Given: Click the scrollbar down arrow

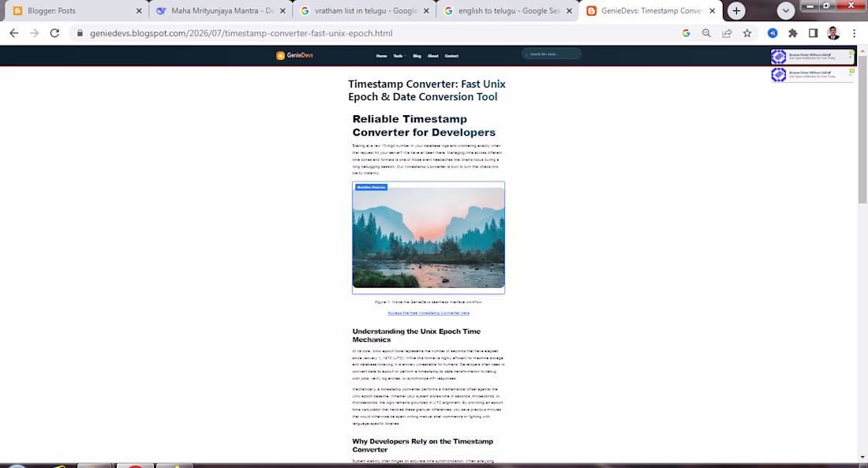Looking at the screenshot, I should coord(862,458).
